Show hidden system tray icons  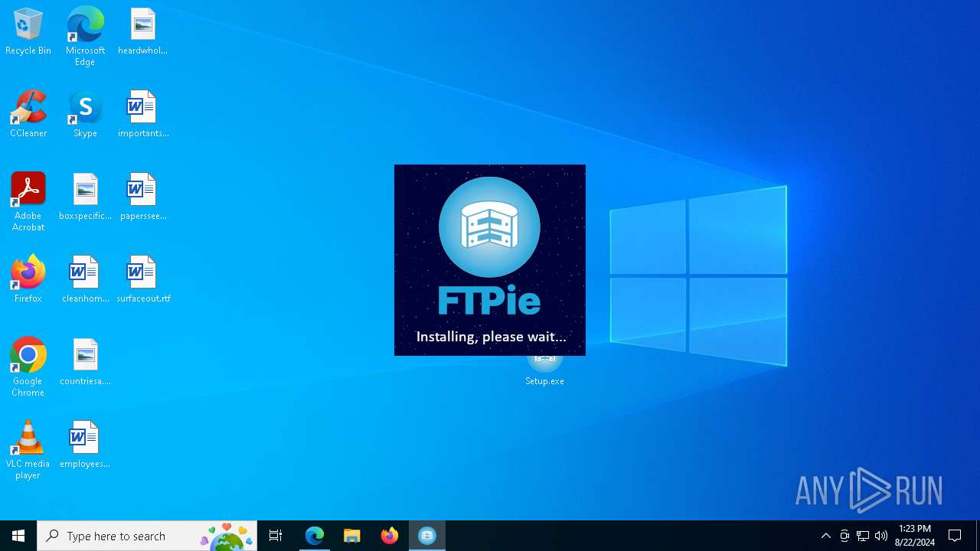(826, 536)
